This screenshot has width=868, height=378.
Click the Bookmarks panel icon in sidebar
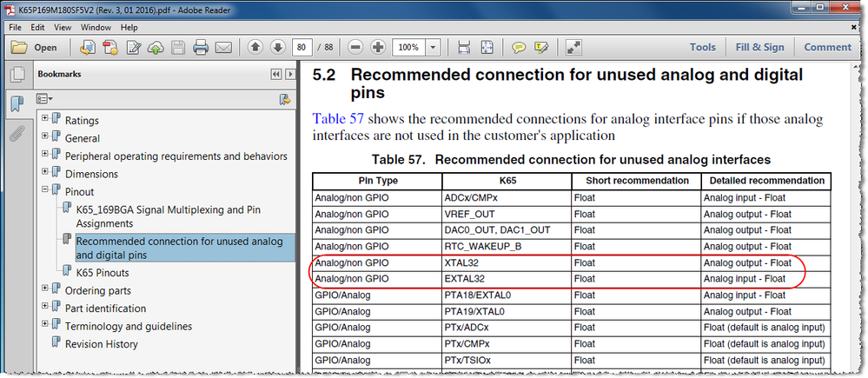[x=17, y=103]
